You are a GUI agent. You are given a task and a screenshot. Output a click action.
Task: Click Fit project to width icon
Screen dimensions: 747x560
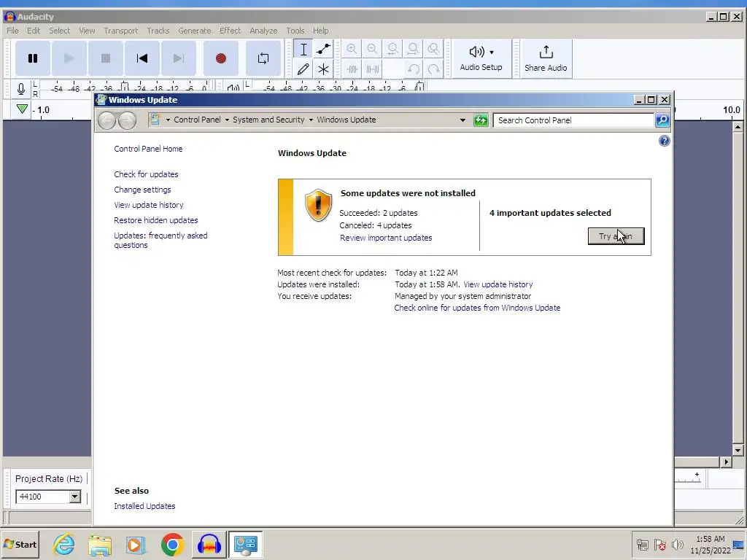(413, 49)
